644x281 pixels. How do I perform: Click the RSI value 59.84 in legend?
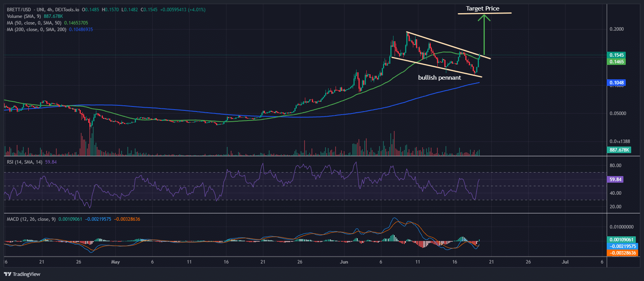tap(51, 162)
